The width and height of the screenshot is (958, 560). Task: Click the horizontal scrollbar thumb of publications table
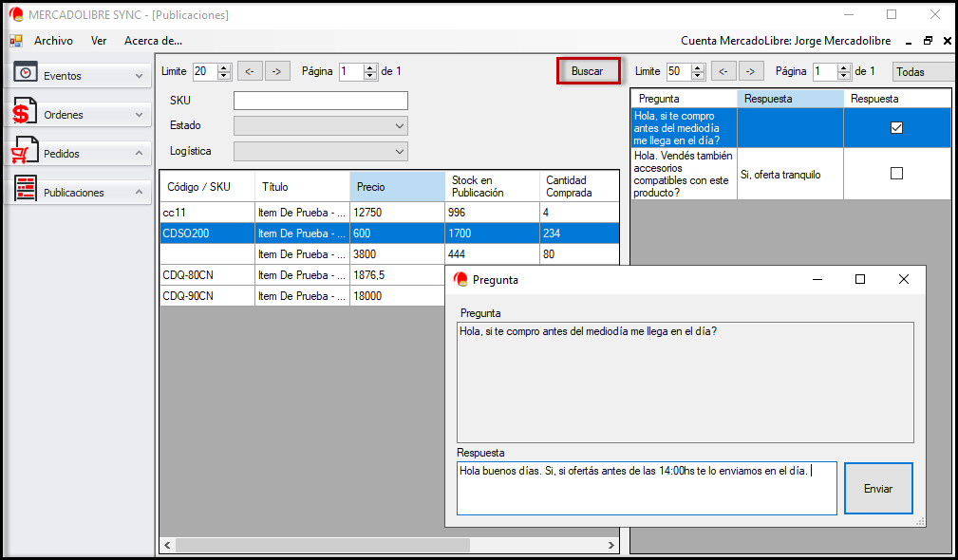323,545
